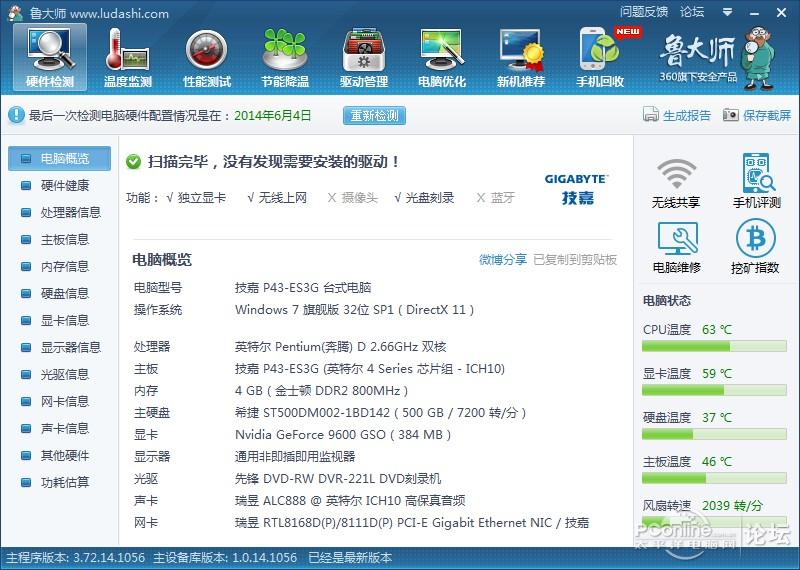
Task: Click the 技嘉 P43-ES3G 台式电脑 model text
Action: click(x=303, y=288)
